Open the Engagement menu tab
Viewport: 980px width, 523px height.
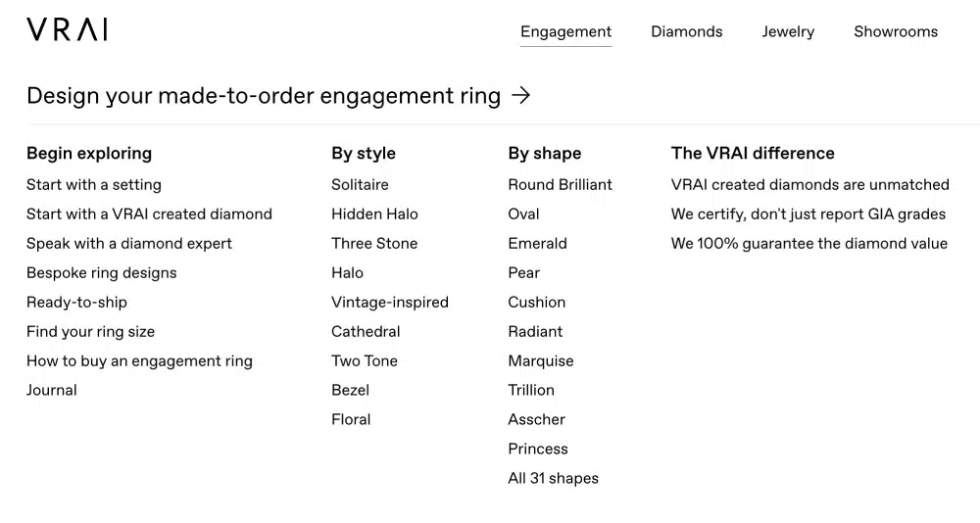565,31
